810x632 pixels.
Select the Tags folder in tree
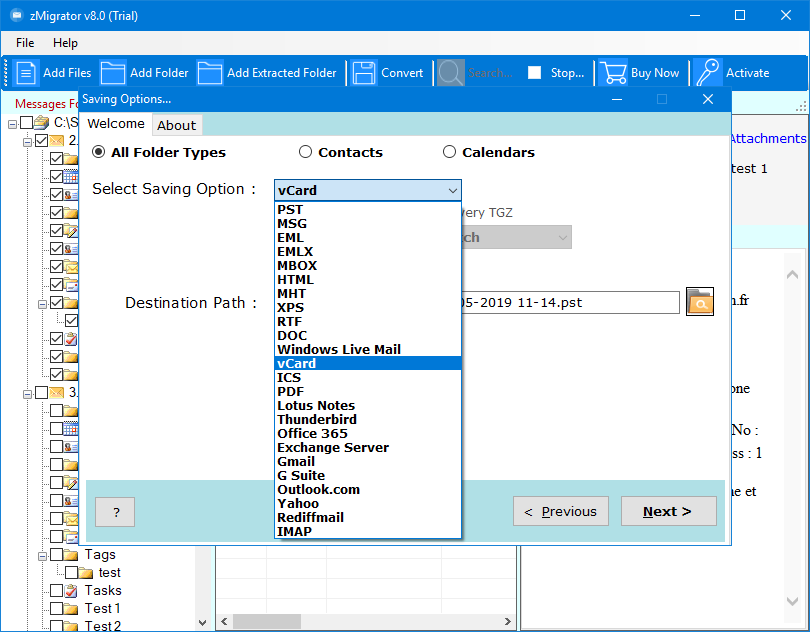point(100,554)
